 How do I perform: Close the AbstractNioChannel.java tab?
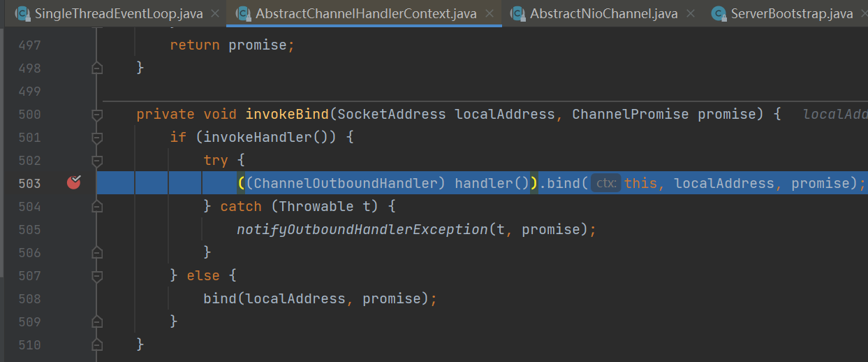690,14
